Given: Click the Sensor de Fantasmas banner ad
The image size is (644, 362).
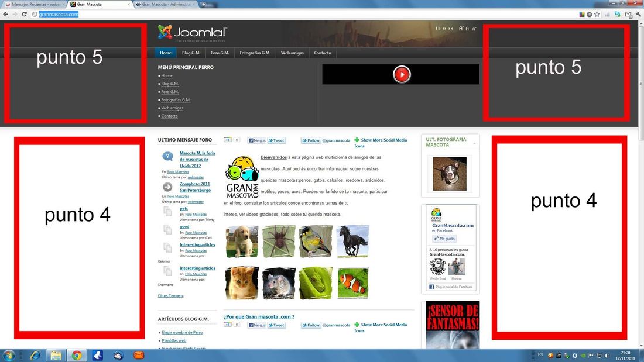Looking at the screenshot, I should (453, 325).
